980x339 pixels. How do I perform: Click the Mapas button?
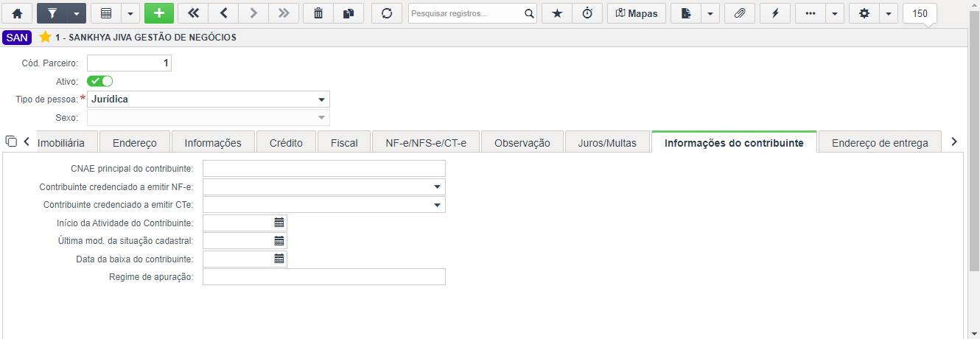tap(637, 13)
